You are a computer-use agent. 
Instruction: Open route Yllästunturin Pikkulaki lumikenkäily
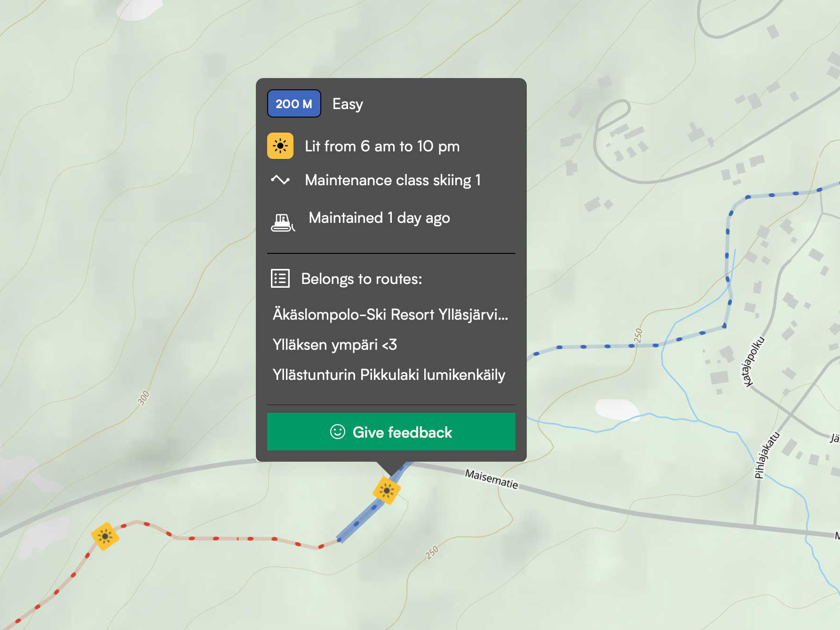(389, 375)
